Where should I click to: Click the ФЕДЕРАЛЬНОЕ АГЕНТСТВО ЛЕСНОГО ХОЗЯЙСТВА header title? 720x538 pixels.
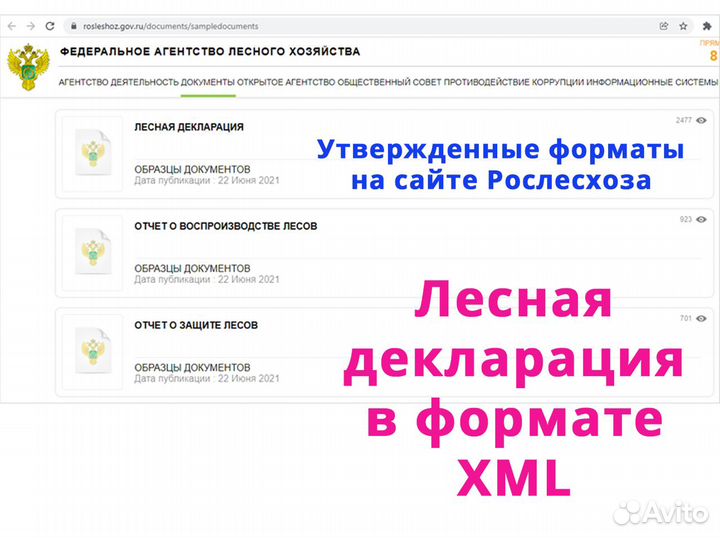click(x=210, y=51)
